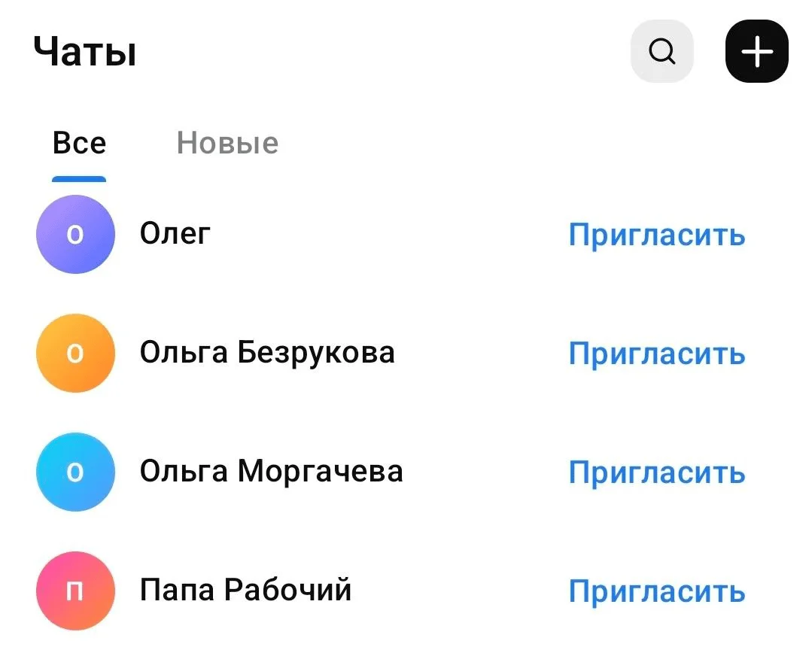
Task: Click the pink avatar of Папа Рабочий
Action: point(75,591)
